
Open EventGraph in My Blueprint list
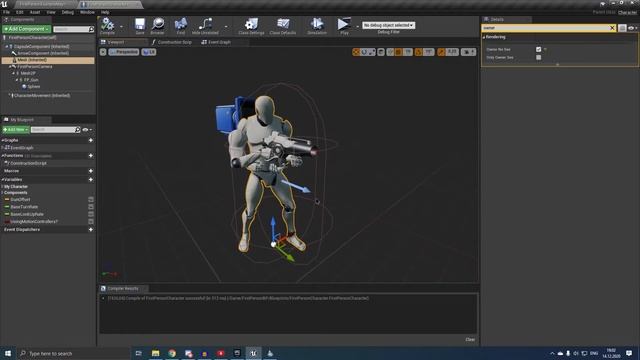coord(22,148)
